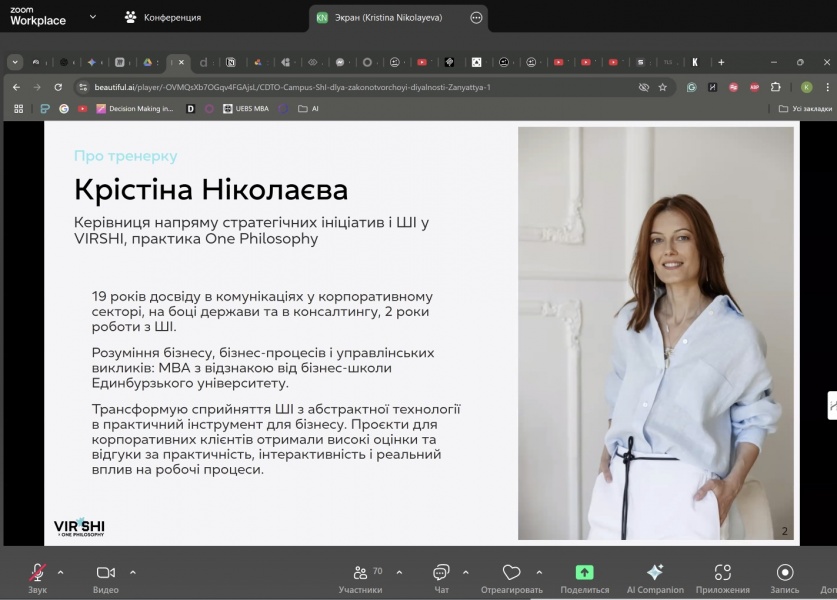Open the Чат chat panel
Image resolution: width=837 pixels, height=600 pixels.
pyautogui.click(x=441, y=574)
